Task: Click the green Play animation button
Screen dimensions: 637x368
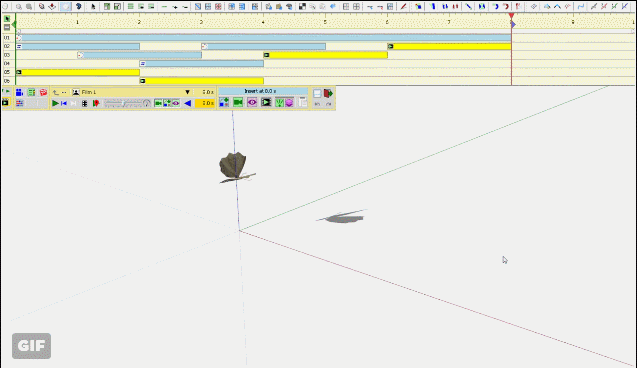Action: 55,104
